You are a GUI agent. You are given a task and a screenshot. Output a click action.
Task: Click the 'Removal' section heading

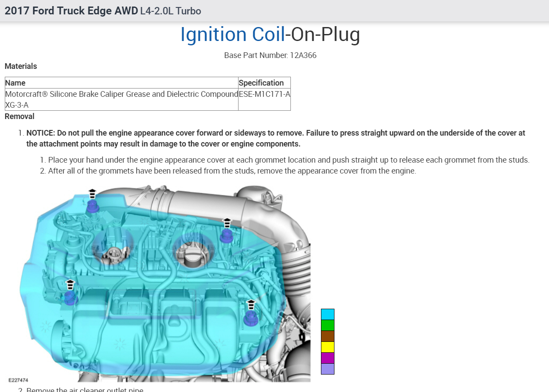(x=20, y=116)
